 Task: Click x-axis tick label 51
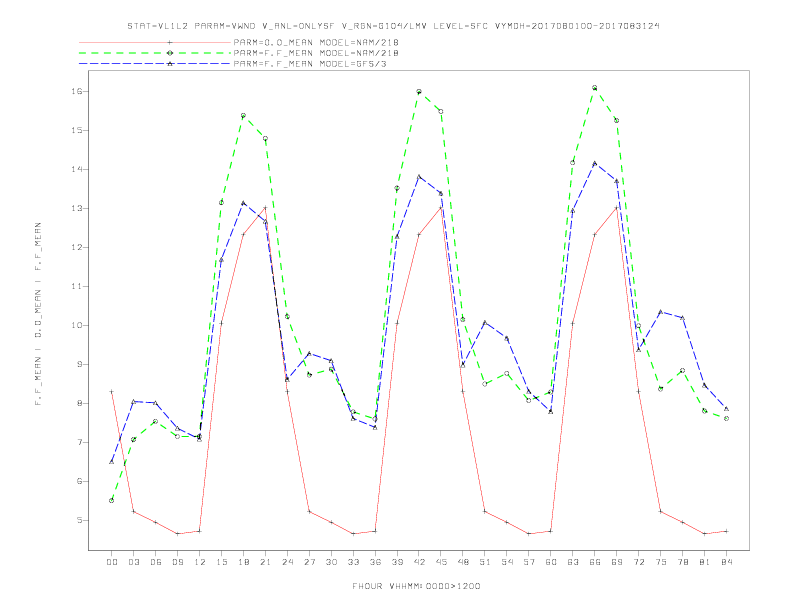click(x=485, y=562)
